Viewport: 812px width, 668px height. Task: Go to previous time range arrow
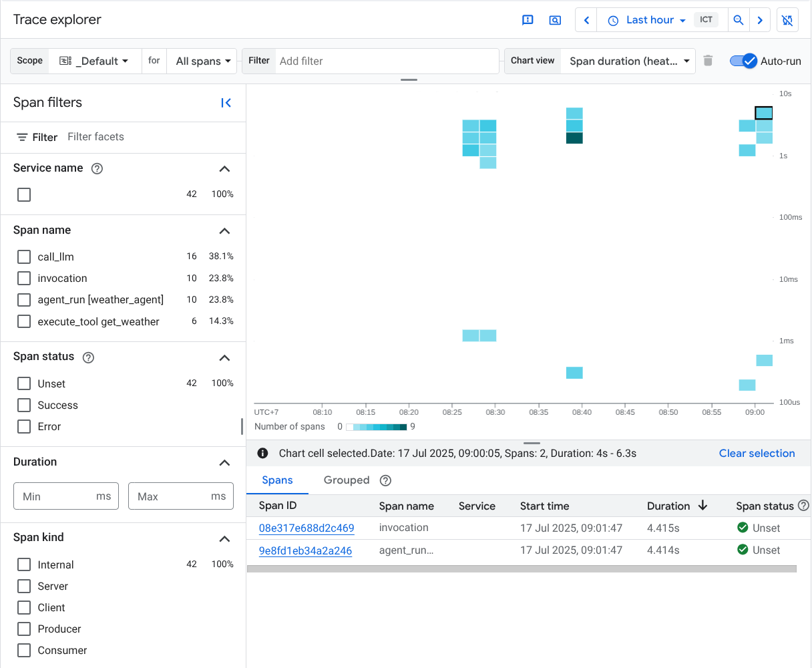coord(586,20)
